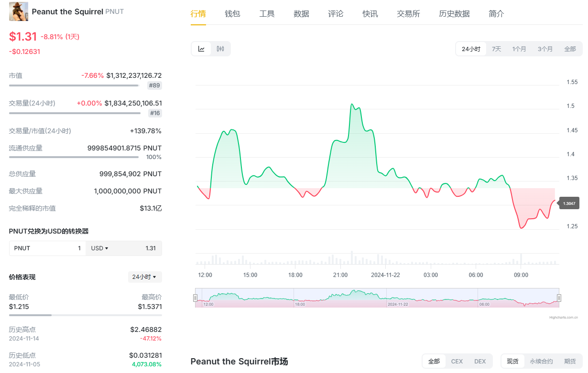588x373 pixels.
Task: Click the low-high price range bar
Action: (85, 315)
